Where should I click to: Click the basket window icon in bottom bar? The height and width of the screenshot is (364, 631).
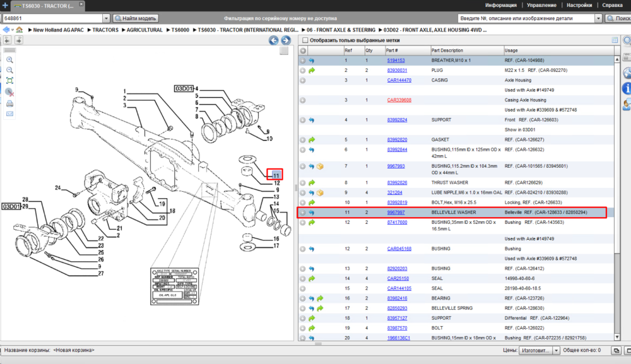click(616, 350)
